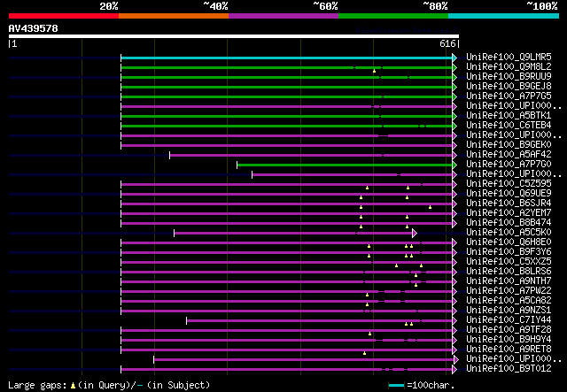The width and height of the screenshot is (567, 392).
Task: Click the white start tick of the A5AF42 alignment
Action: click(x=169, y=156)
